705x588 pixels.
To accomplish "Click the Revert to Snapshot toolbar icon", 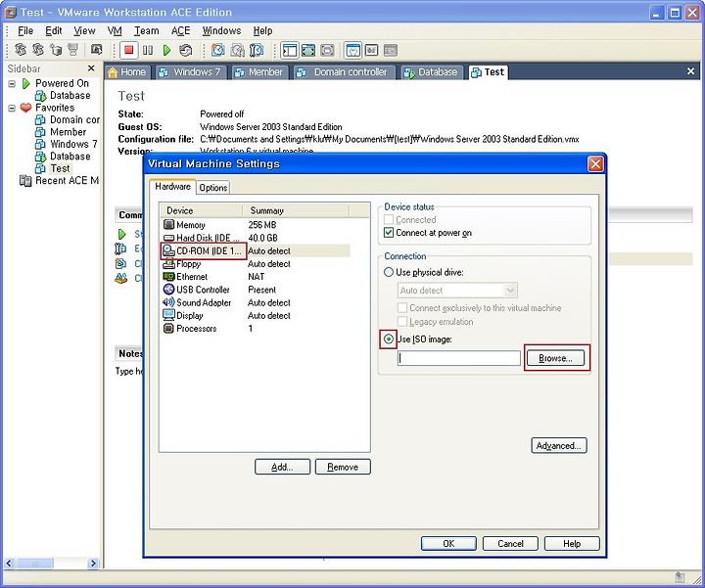I will (x=237, y=50).
